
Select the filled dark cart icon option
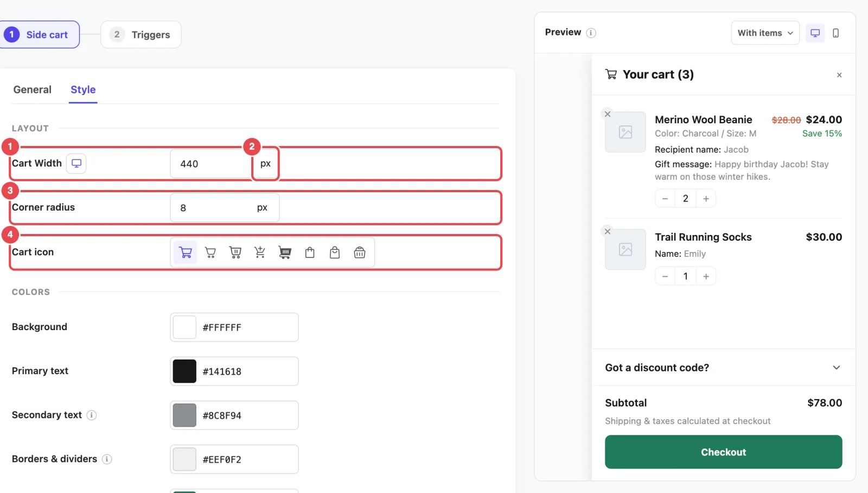click(x=285, y=252)
